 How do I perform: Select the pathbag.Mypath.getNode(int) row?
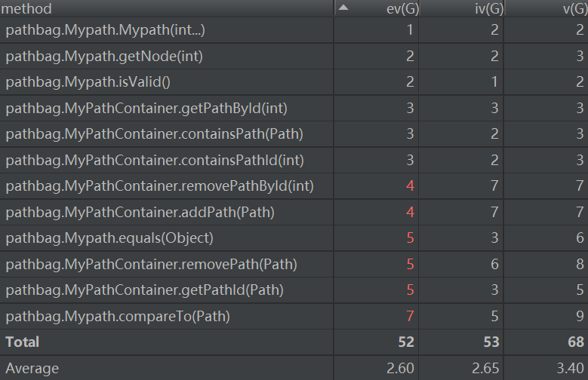[104, 56]
